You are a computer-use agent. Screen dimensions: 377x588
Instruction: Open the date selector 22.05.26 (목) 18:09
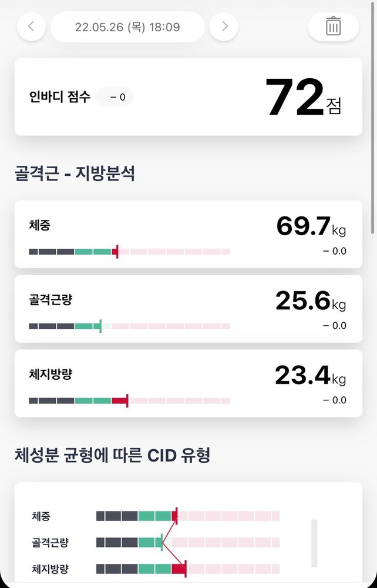click(127, 26)
